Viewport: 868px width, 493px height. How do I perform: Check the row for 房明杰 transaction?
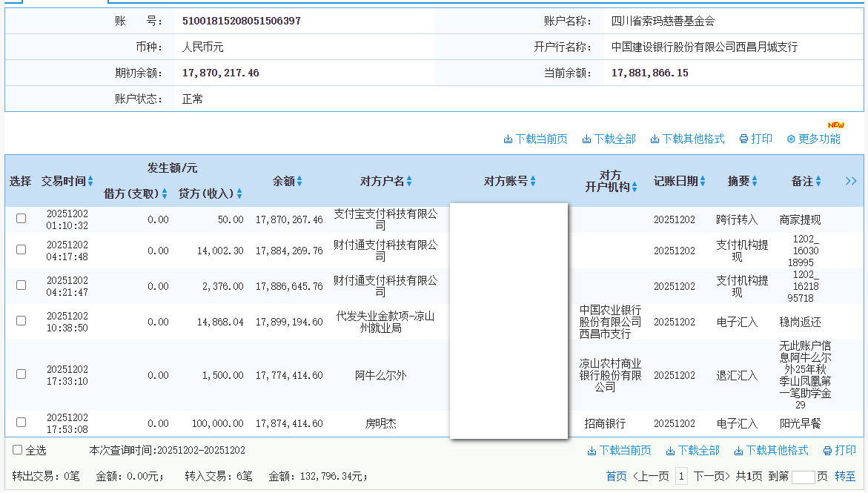[x=21, y=423]
